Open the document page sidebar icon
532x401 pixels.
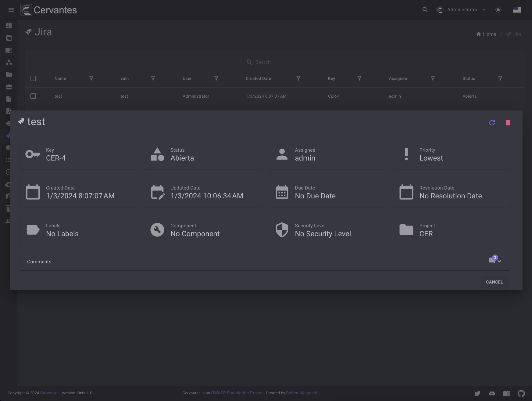click(9, 99)
